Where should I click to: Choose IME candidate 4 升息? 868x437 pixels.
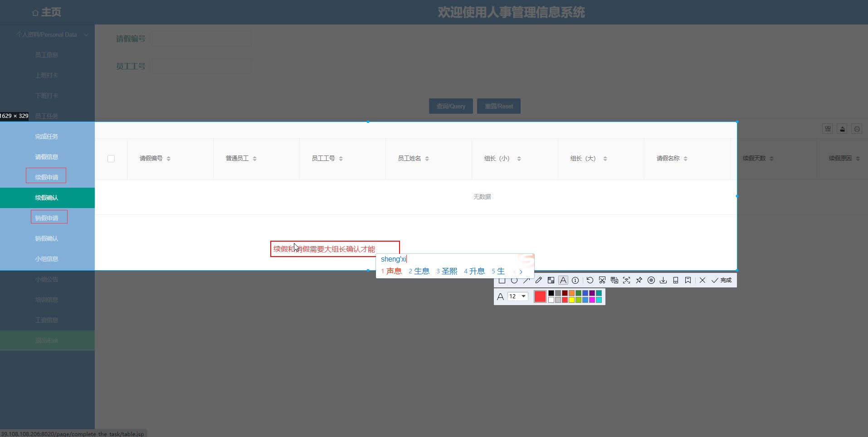[x=474, y=271]
